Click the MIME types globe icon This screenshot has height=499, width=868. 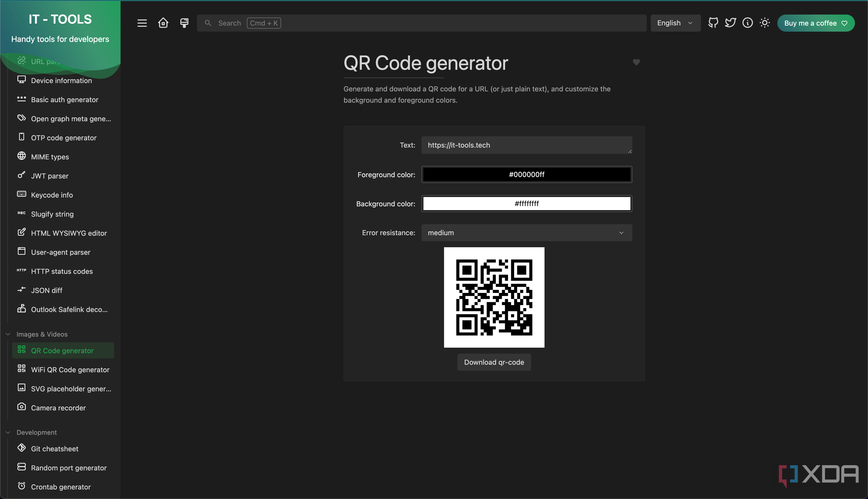pyautogui.click(x=22, y=156)
